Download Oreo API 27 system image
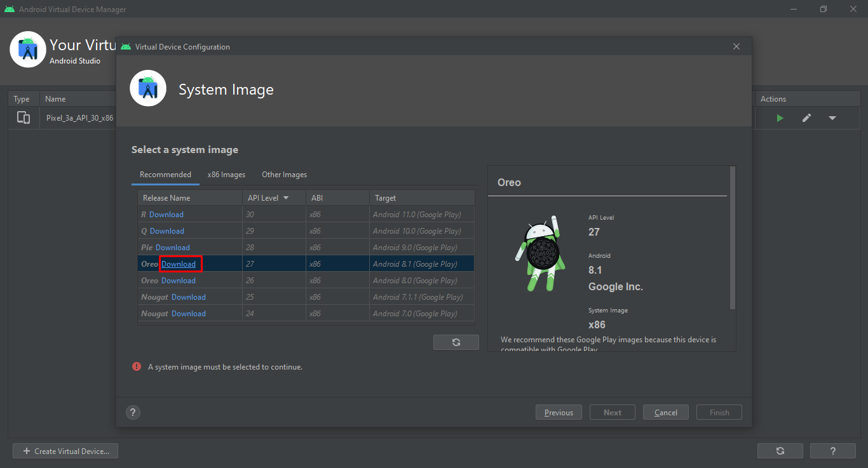 tap(179, 264)
